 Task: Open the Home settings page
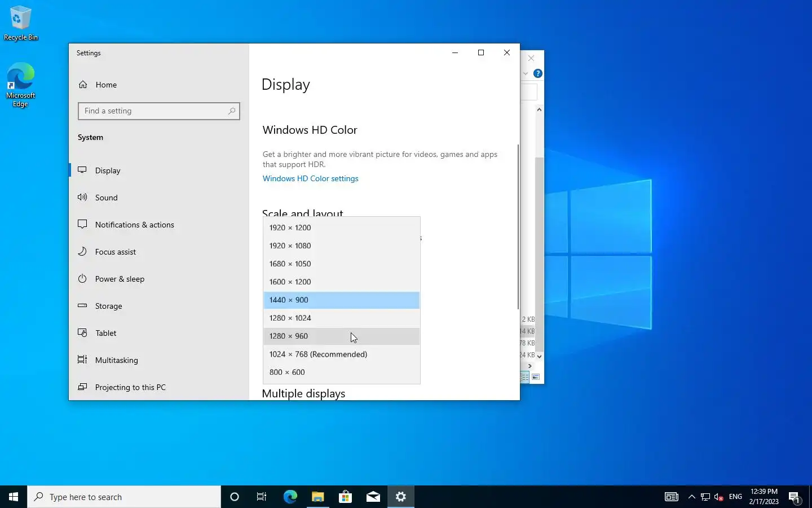click(x=106, y=85)
